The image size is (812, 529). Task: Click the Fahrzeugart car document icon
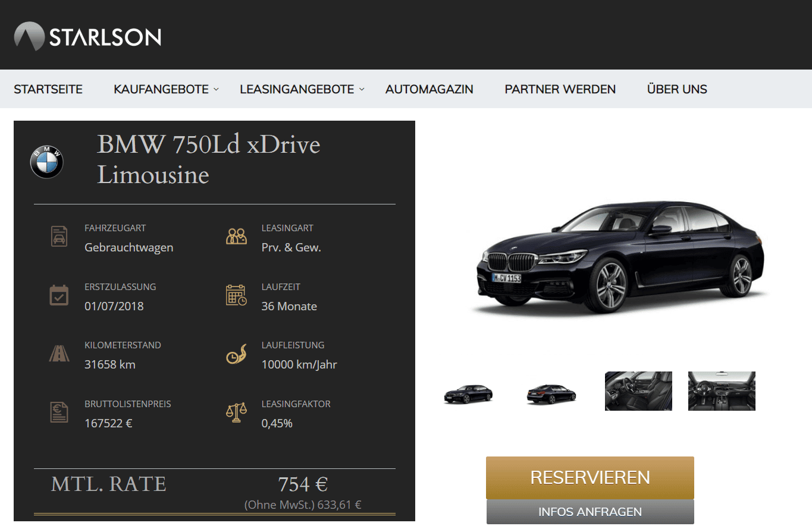tap(58, 236)
